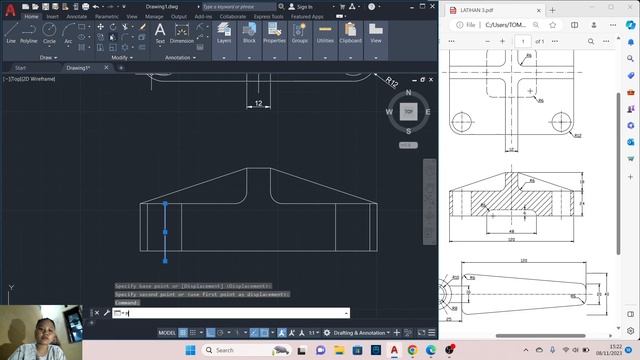Image resolution: width=640 pixels, height=360 pixels.
Task: Switch to the Insert ribbon tab
Action: point(52,17)
